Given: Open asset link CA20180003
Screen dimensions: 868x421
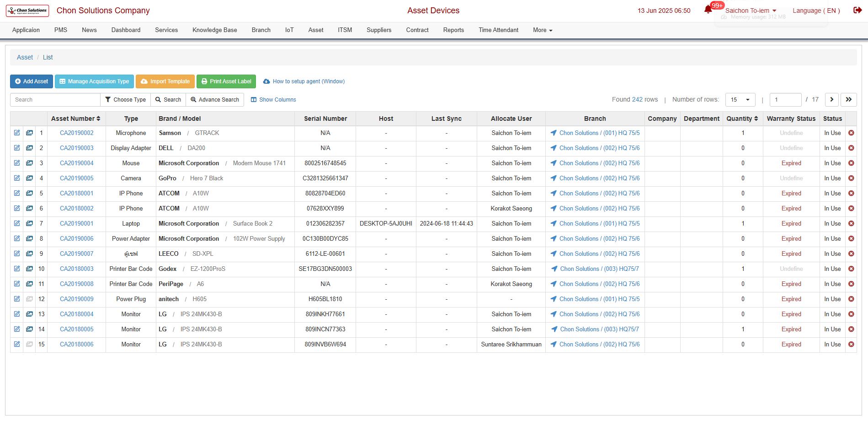Looking at the screenshot, I should click(x=76, y=269).
